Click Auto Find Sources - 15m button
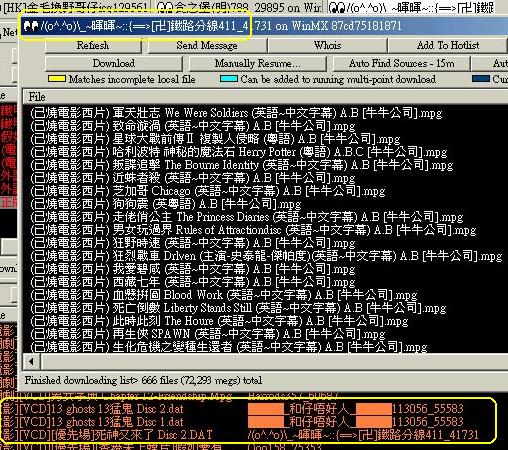Viewport: 508px width, 450px height. click(401, 63)
